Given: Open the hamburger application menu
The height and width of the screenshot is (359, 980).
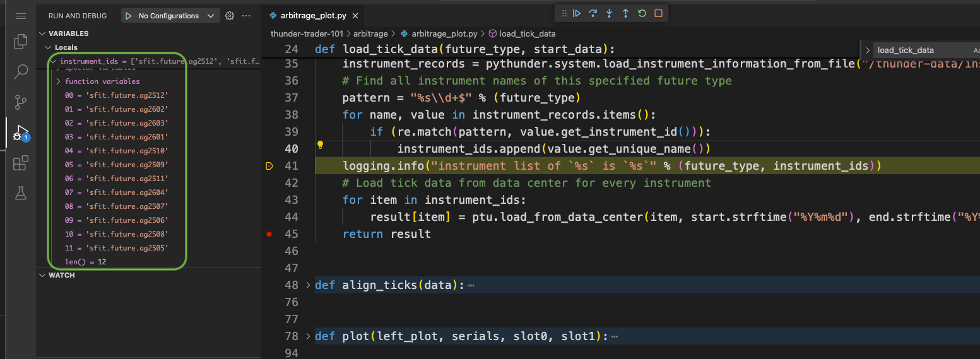Looking at the screenshot, I should 21,16.
